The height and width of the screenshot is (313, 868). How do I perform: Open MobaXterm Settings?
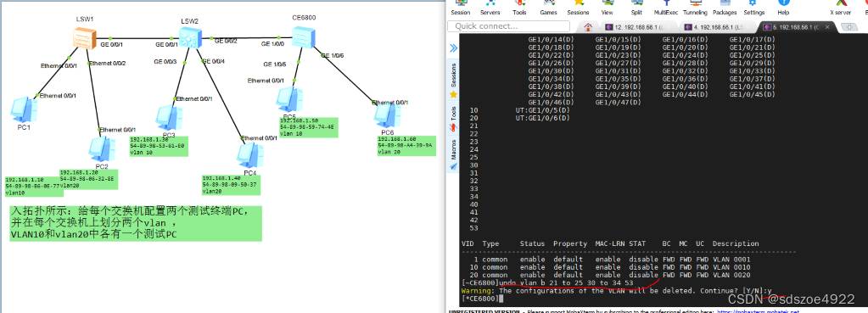click(754, 8)
